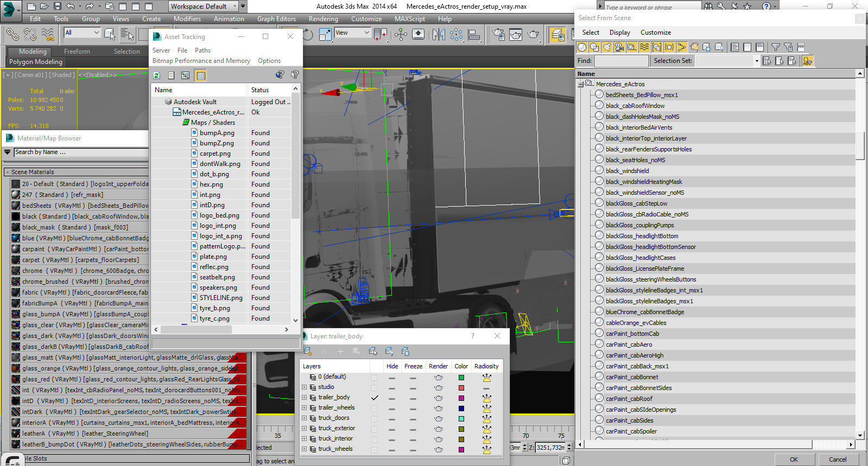Click the Mirror tool icon
The height and width of the screenshot is (466, 868).
439,35
